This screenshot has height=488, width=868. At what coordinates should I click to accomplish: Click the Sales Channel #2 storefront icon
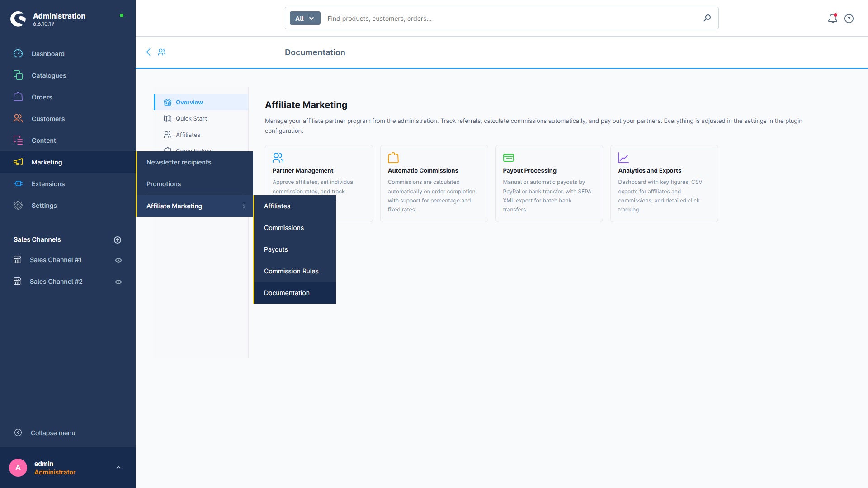point(17,282)
